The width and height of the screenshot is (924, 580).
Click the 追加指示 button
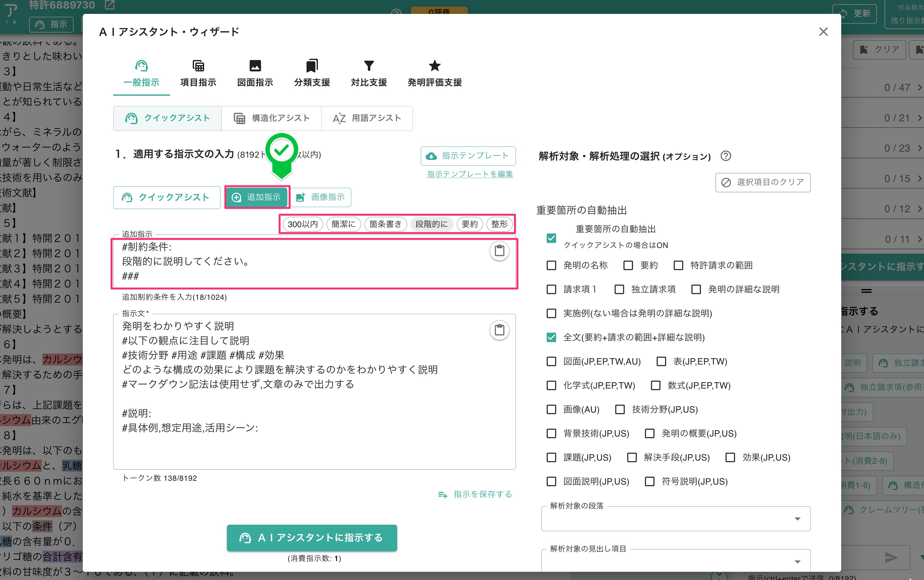(x=257, y=197)
